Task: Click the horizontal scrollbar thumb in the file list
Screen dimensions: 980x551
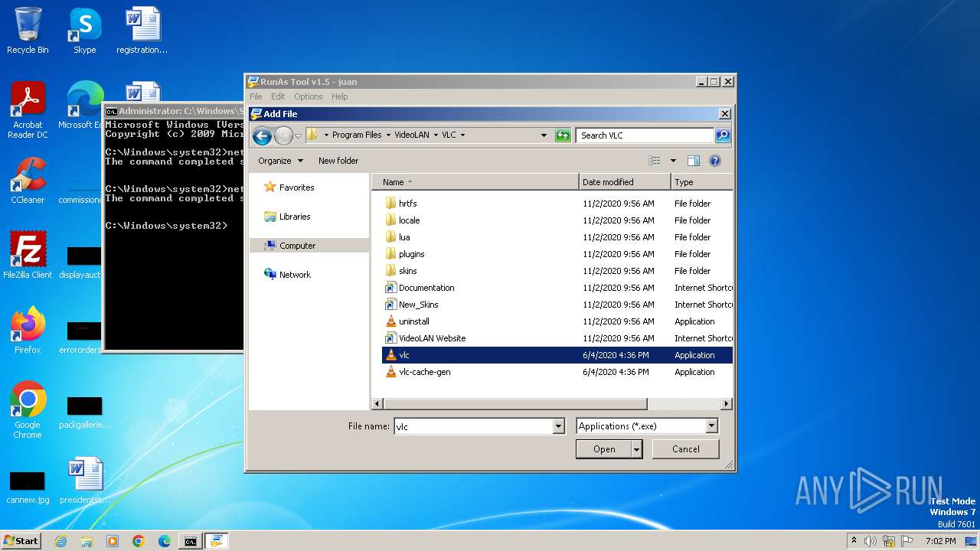Action: pos(514,404)
